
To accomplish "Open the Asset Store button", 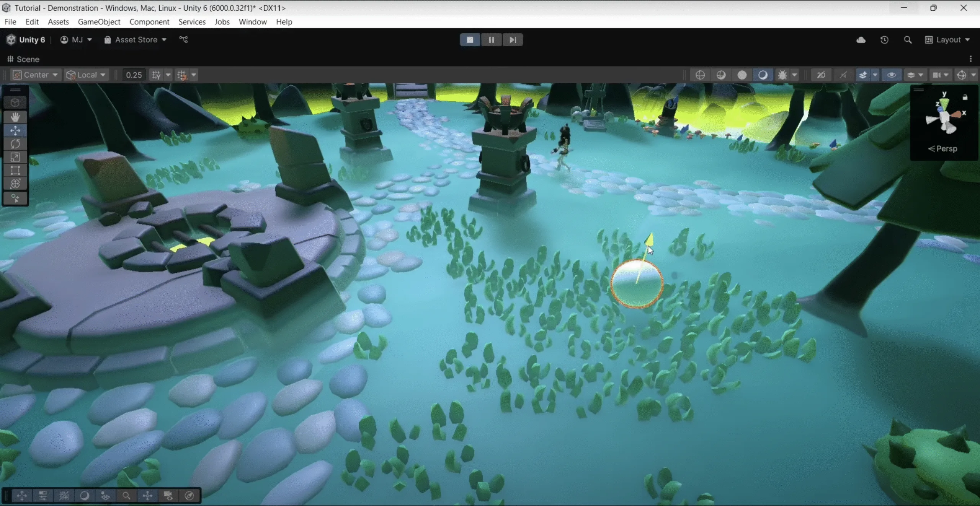I will 136,40.
